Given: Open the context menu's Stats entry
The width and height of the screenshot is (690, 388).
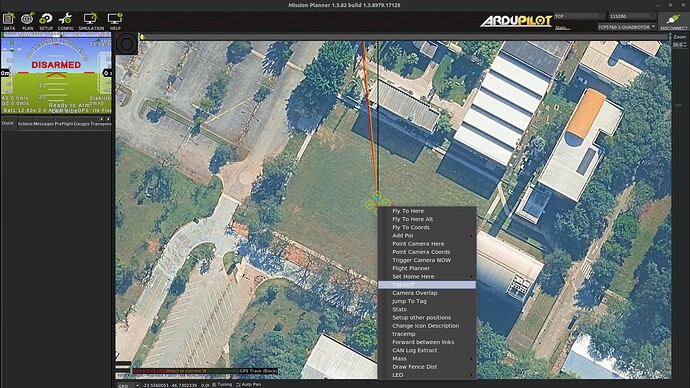Looking at the screenshot, I should click(x=427, y=309).
